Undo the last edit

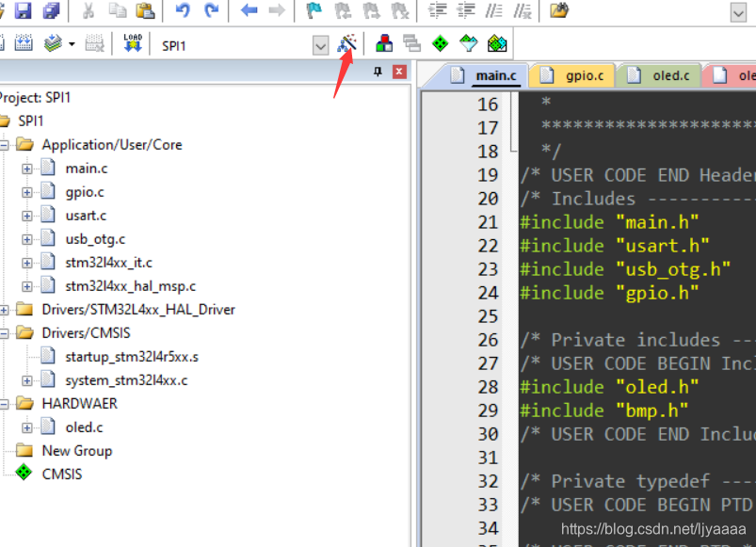coord(183,10)
